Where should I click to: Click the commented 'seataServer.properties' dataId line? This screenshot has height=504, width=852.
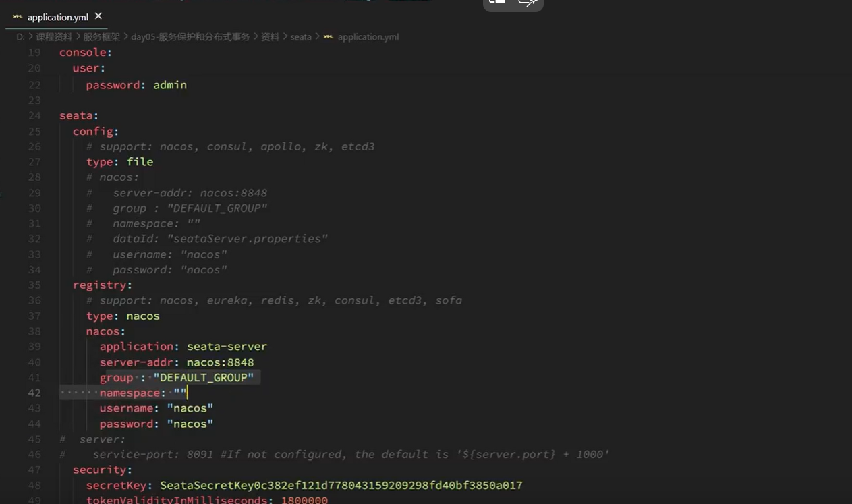click(x=207, y=239)
